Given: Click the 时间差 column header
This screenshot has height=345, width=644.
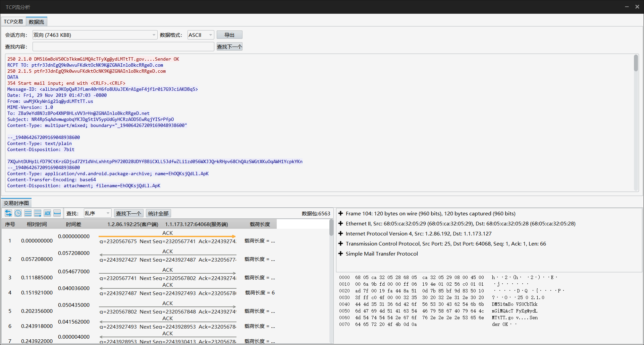Looking at the screenshot, I should pyautogui.click(x=73, y=224).
